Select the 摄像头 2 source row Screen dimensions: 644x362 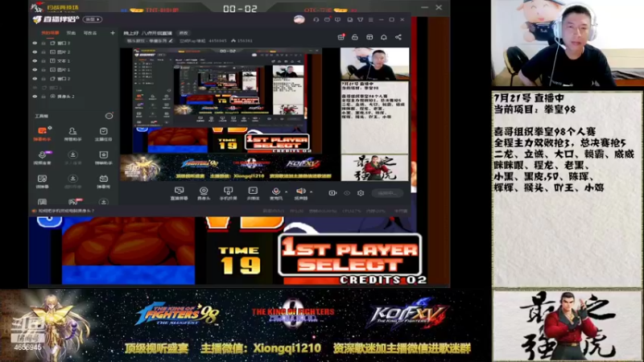(73, 97)
